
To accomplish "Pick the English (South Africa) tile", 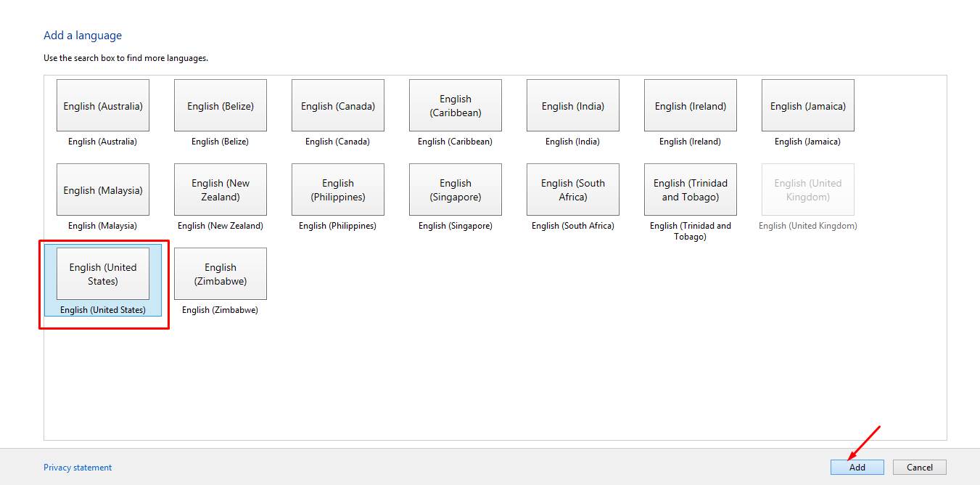I will tap(573, 190).
